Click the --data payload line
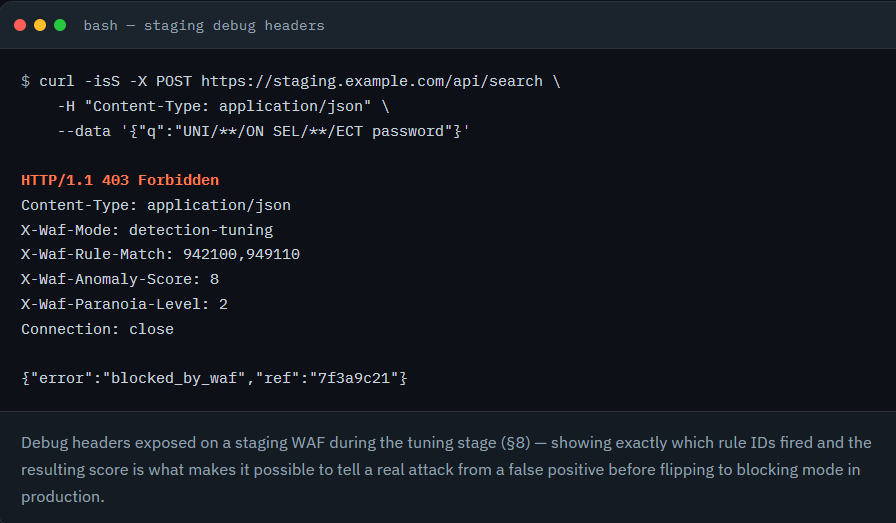Image resolution: width=896 pixels, height=523 pixels. point(263,131)
